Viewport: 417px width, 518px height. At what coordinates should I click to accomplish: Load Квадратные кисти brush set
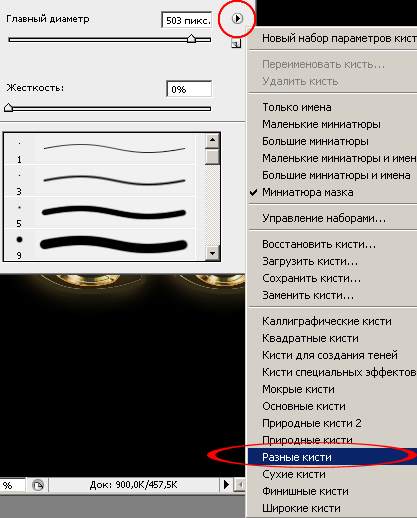[x=333, y=338]
